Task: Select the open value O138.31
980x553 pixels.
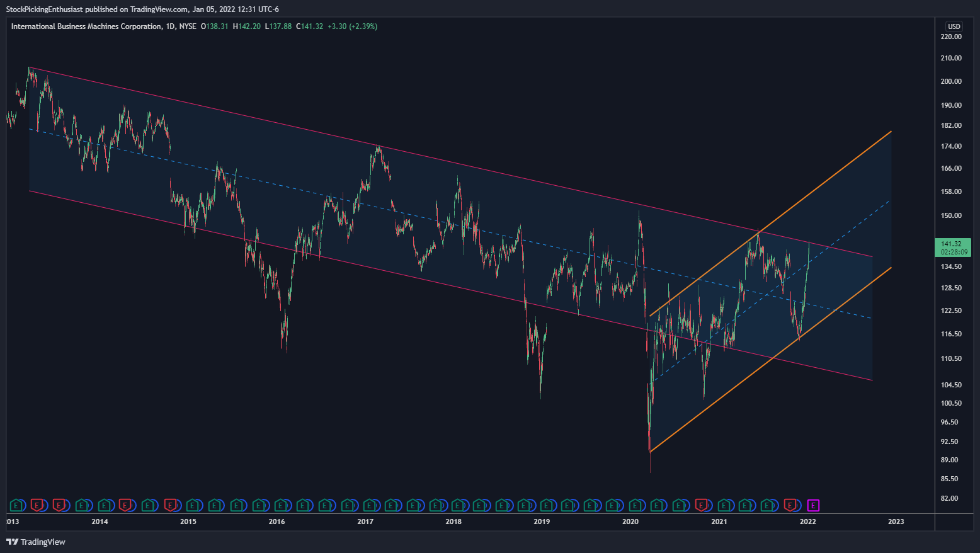Action: tap(215, 26)
